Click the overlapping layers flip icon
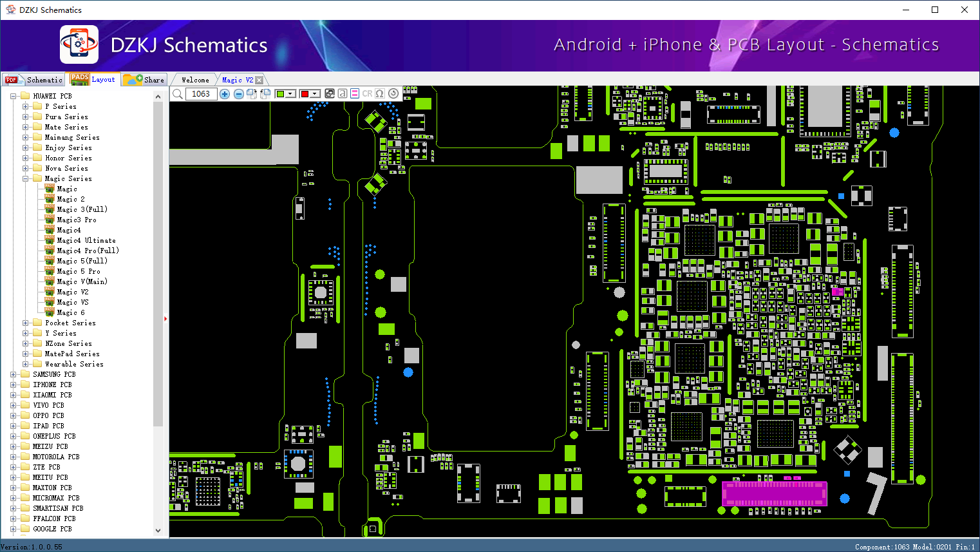The width and height of the screenshot is (980, 552). pyautogui.click(x=330, y=93)
